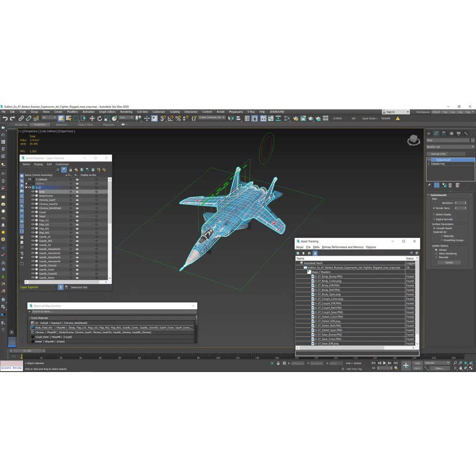Undo the last action in main toolbar
This screenshot has height=476, width=476.
click(5, 119)
